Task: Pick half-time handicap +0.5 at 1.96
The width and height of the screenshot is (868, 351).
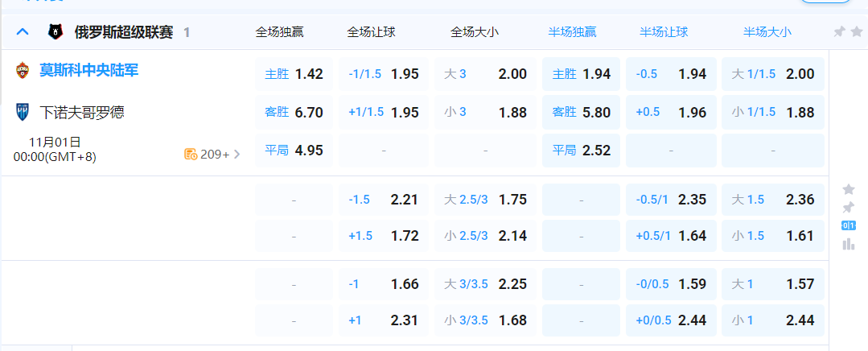Action: pyautogui.click(x=671, y=113)
